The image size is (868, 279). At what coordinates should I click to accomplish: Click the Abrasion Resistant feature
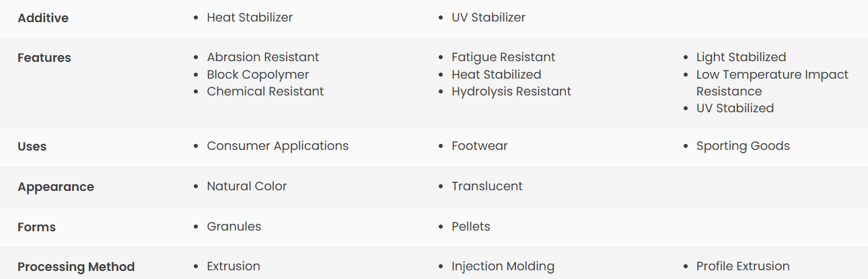263,57
